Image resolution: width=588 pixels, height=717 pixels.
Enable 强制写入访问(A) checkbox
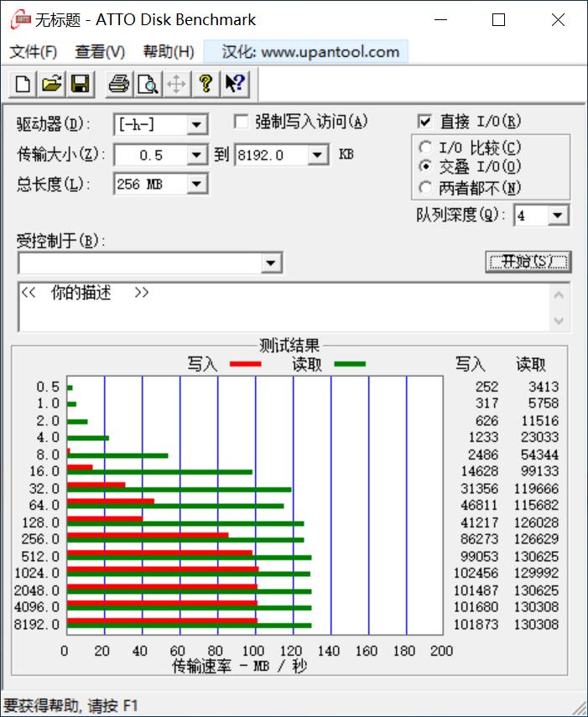click(x=241, y=122)
